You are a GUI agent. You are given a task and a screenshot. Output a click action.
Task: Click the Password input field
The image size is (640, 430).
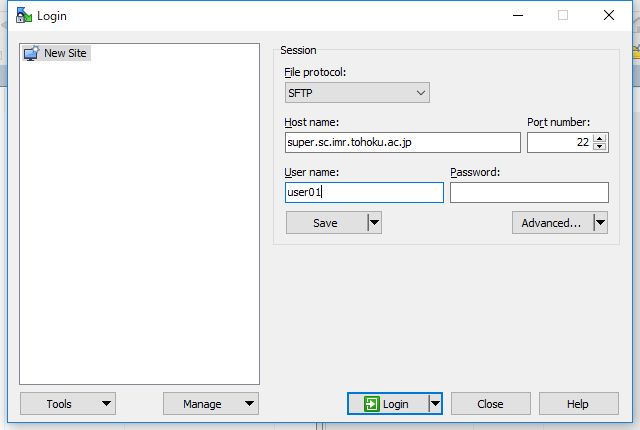click(x=529, y=192)
